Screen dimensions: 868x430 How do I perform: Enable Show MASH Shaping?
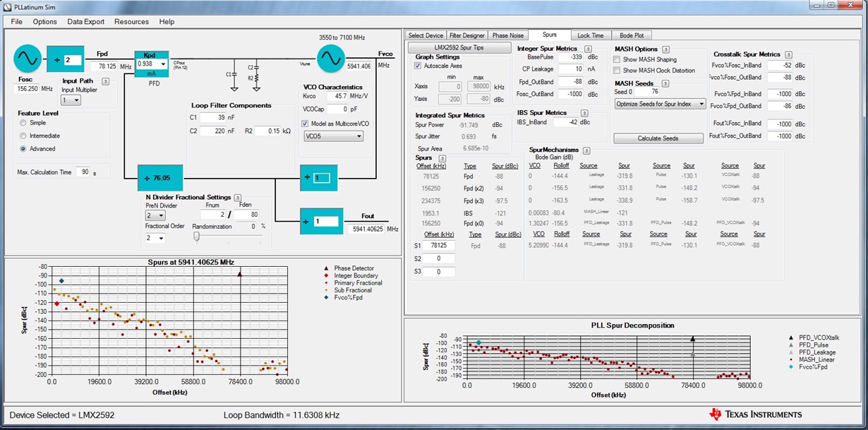coord(617,59)
